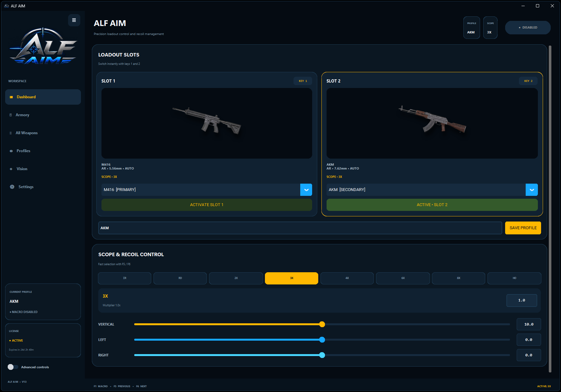This screenshot has height=392, width=561.
Task: Toggle the Advanced controls switch
Action: (x=13, y=367)
